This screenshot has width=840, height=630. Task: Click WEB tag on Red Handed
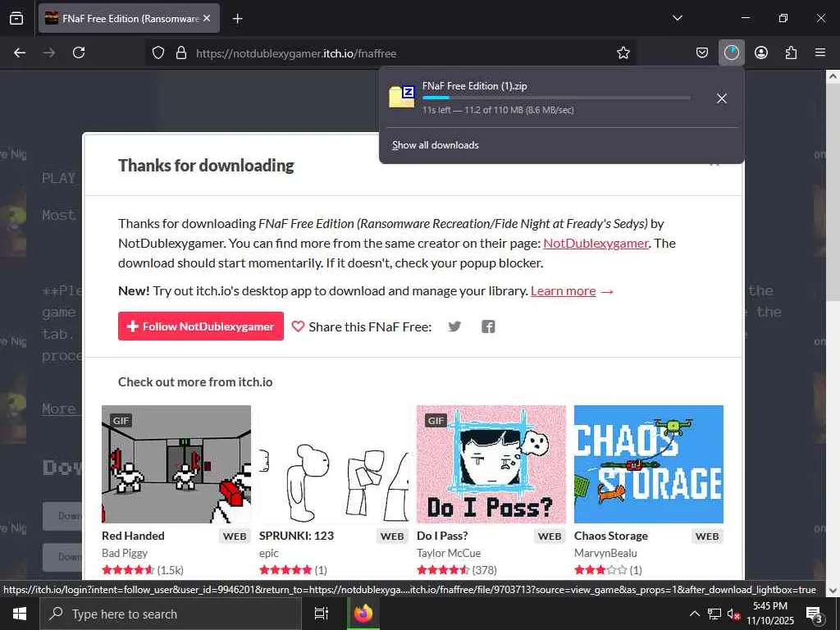pyautogui.click(x=235, y=536)
